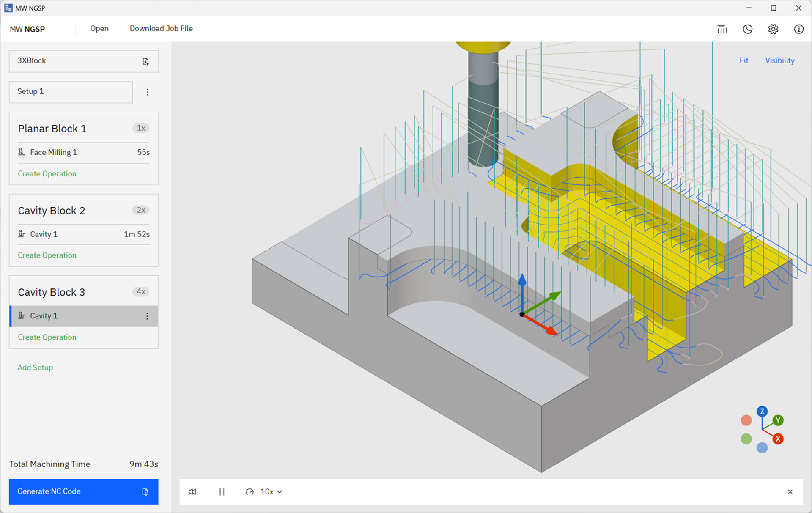Rewind simulation to start

pyautogui.click(x=192, y=492)
